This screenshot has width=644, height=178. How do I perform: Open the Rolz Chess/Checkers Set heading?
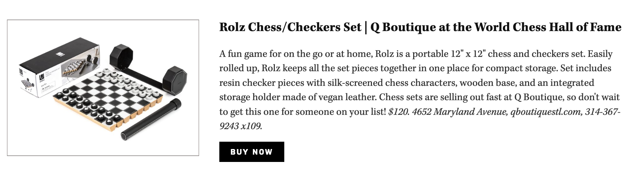click(290, 27)
